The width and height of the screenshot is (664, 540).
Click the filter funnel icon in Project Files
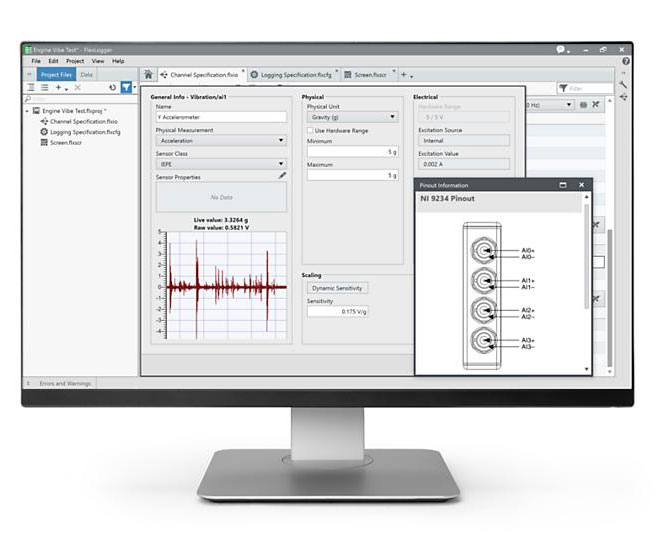coord(126,88)
